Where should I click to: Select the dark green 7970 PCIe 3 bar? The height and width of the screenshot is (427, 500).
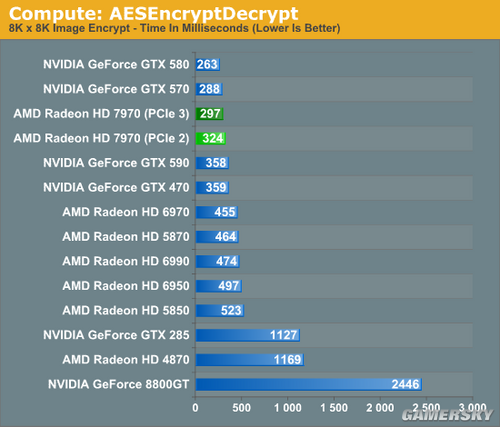tap(209, 114)
